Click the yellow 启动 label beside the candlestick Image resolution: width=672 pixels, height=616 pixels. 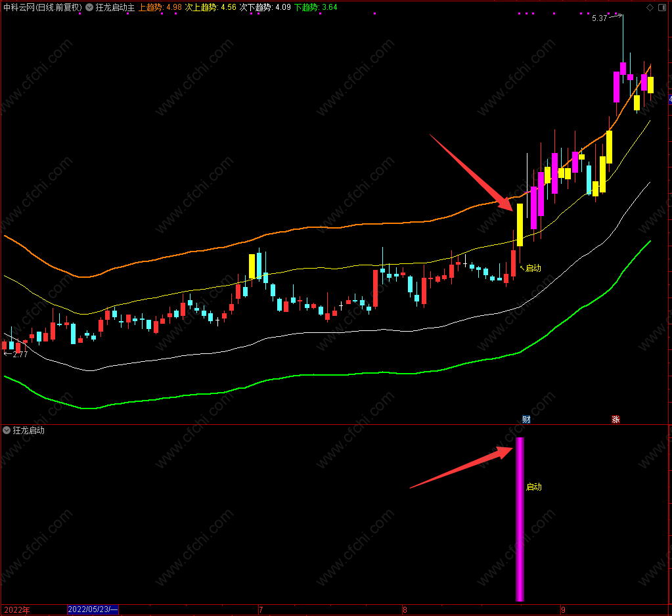pyautogui.click(x=533, y=268)
